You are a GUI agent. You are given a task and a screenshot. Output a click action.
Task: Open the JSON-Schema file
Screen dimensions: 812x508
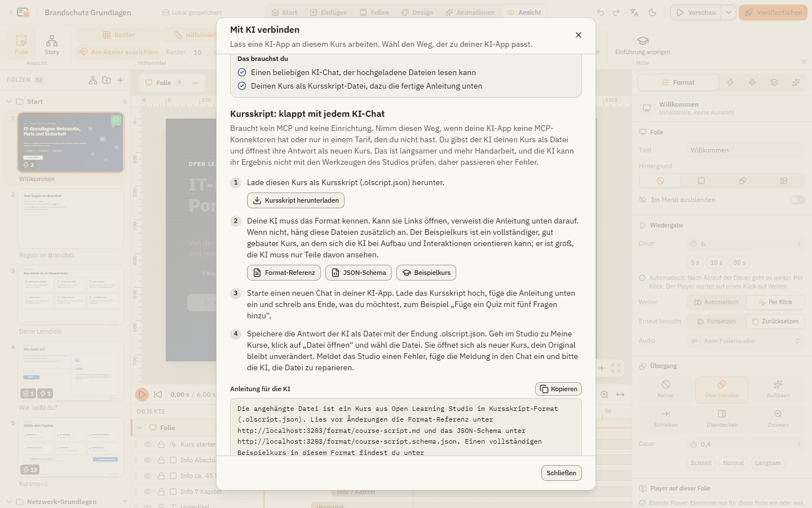[x=359, y=273]
